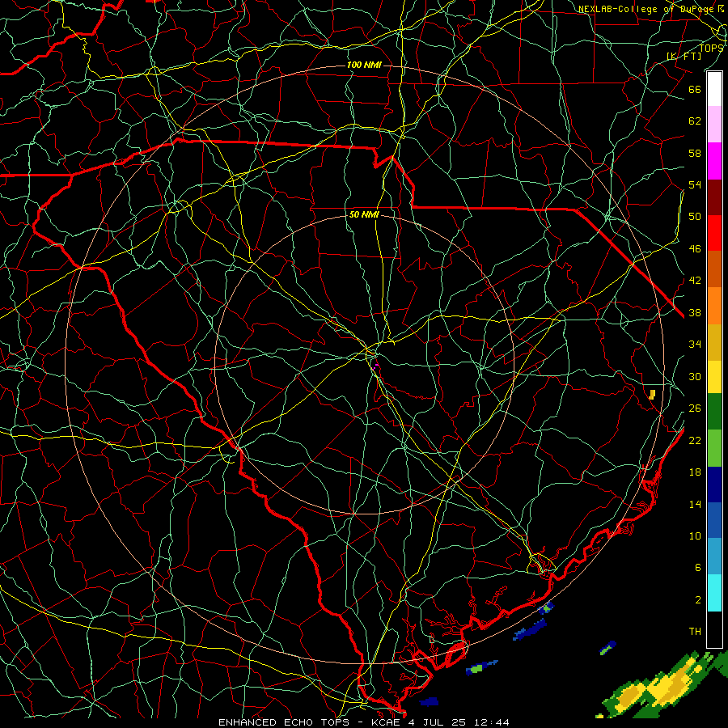
Task: Click the 100 NMI range ring label
Action: click(x=364, y=65)
